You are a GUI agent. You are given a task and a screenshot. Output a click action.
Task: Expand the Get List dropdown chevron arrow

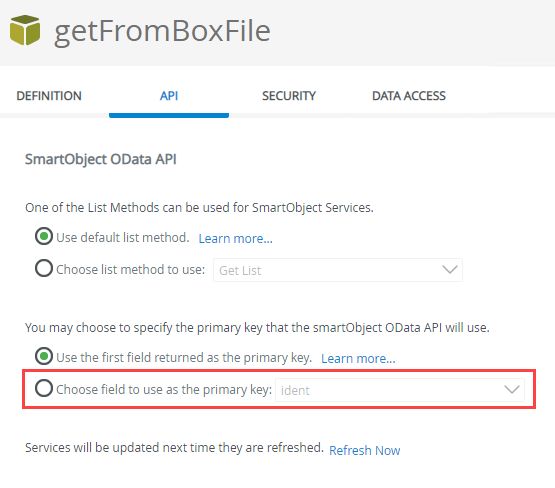point(450,270)
